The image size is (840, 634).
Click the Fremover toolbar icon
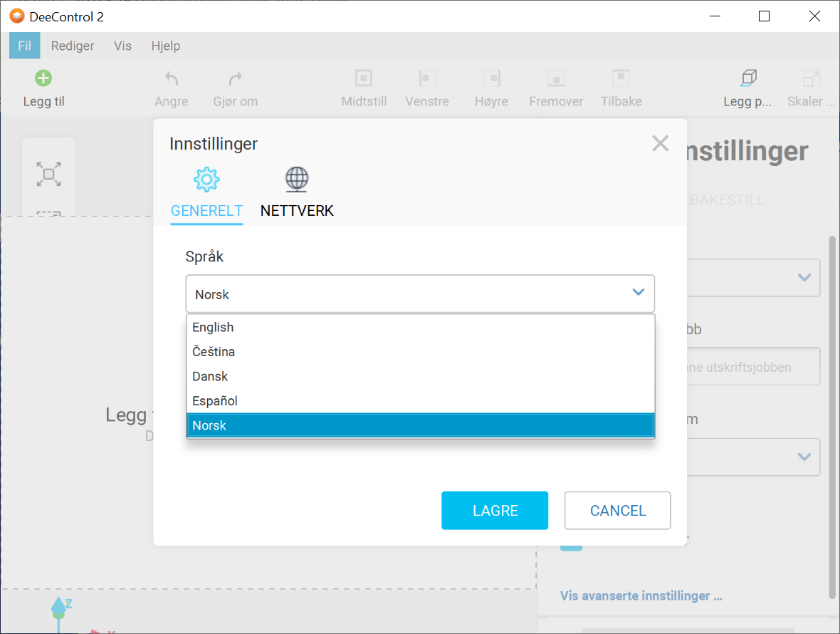tap(556, 78)
